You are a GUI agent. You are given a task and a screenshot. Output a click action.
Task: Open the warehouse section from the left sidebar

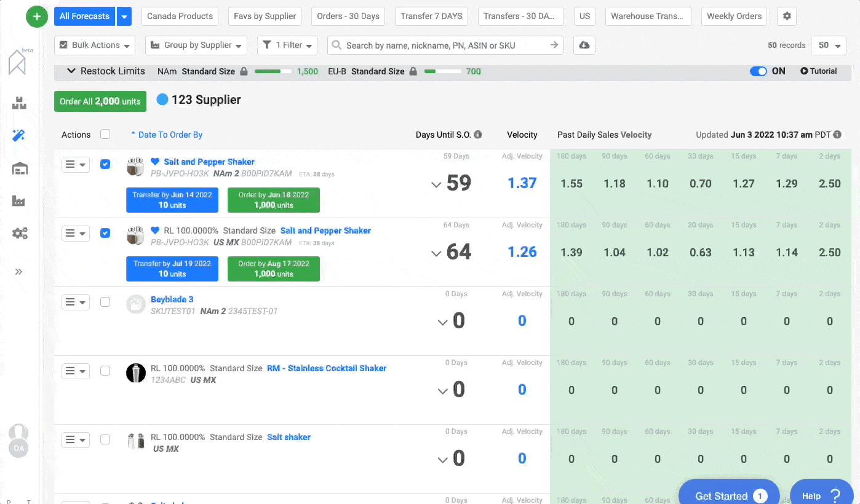coord(20,168)
